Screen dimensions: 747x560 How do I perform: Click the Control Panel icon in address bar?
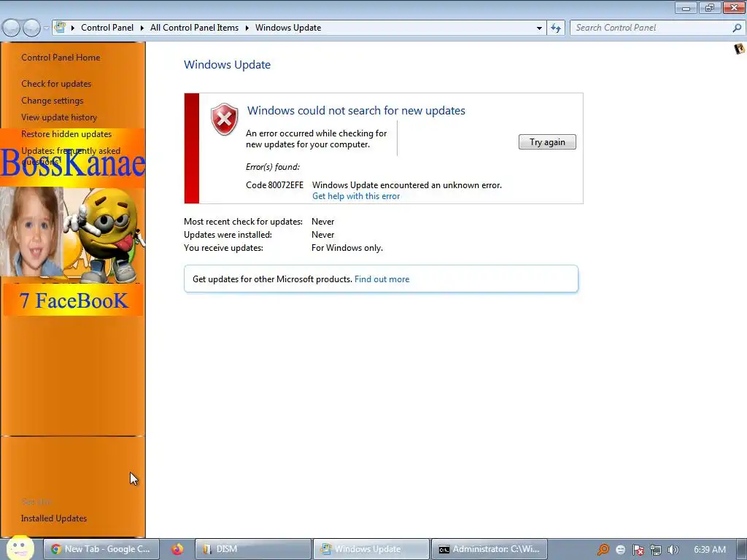pyautogui.click(x=60, y=27)
